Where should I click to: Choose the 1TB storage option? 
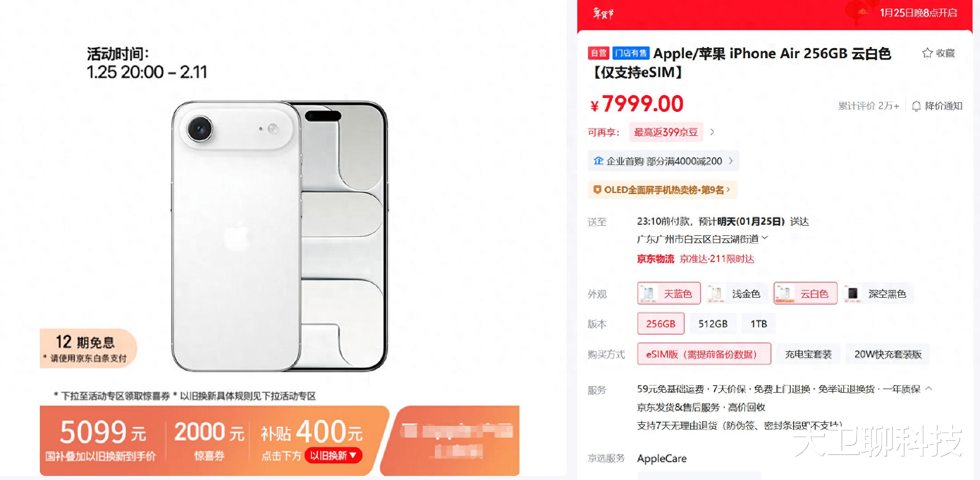point(758,324)
